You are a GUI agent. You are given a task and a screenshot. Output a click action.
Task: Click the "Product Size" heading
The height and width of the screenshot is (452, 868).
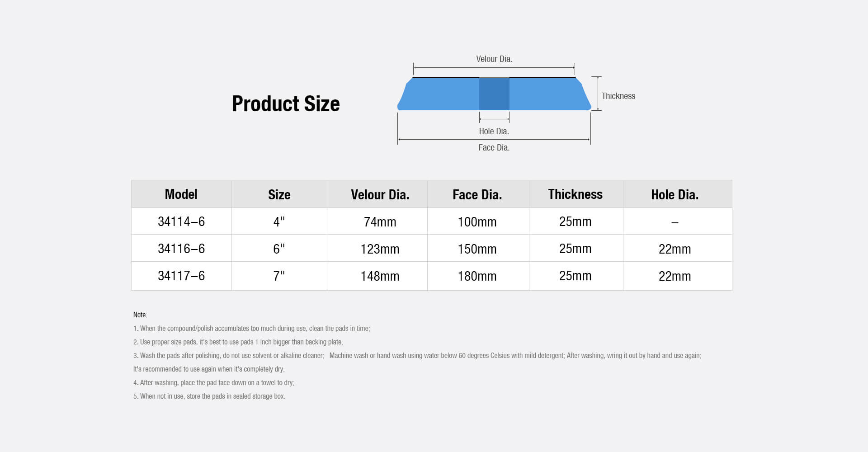pos(286,104)
